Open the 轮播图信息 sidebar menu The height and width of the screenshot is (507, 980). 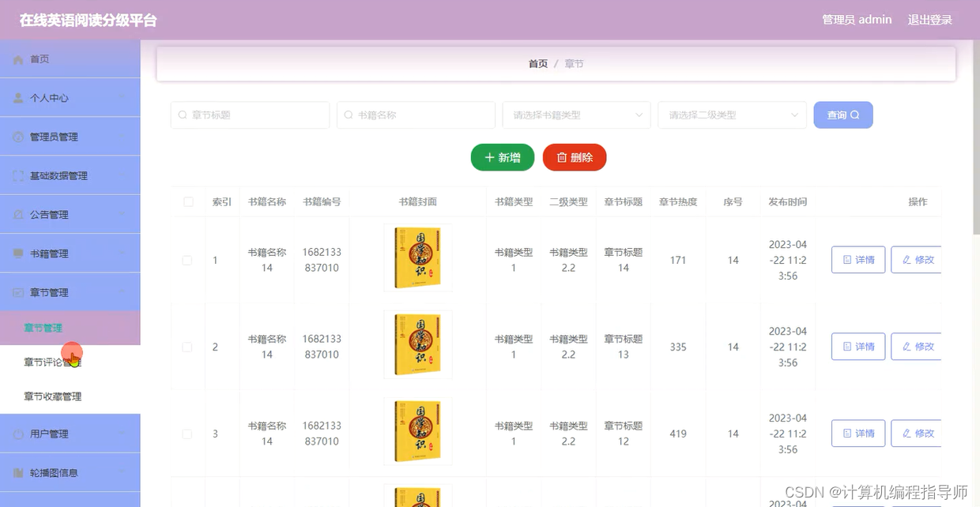[70, 473]
